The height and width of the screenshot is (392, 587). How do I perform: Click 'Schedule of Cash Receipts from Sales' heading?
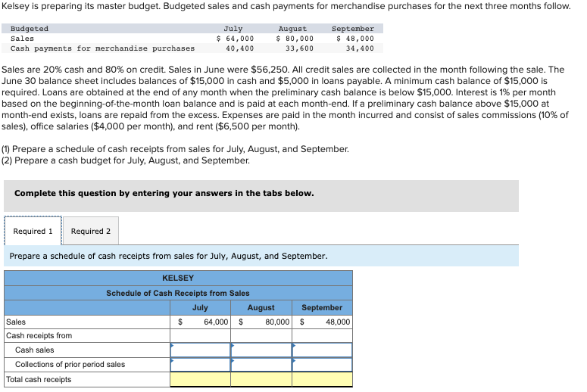(x=178, y=294)
